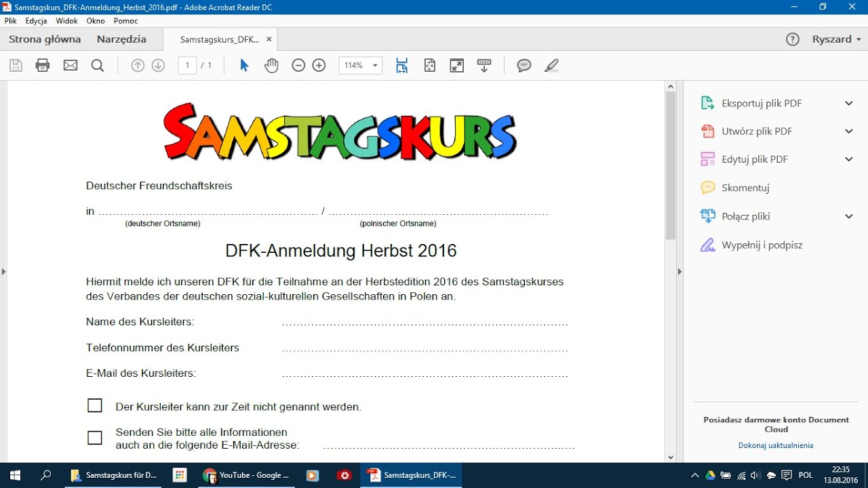Screen dimensions: 868x488
Task: Click the page number input field
Action: click(187, 66)
